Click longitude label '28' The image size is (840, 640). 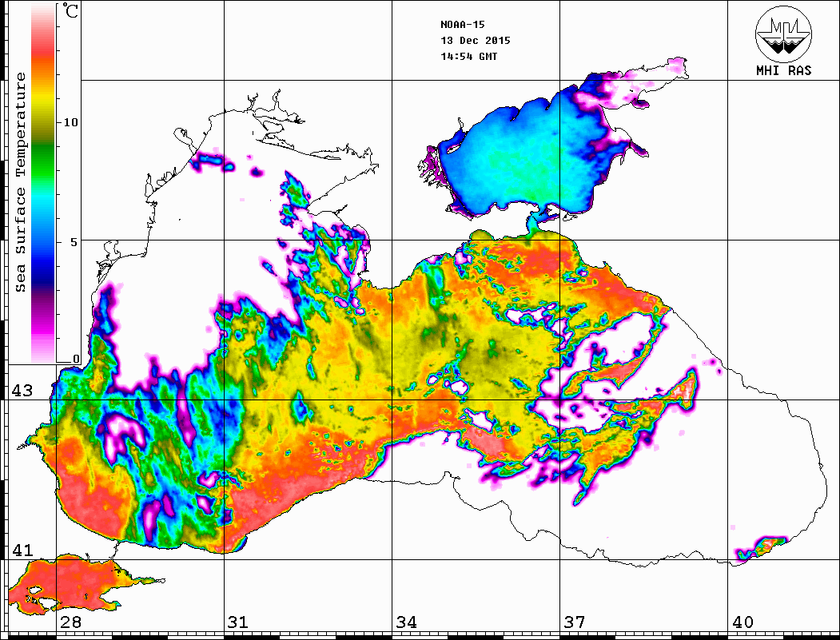[x=70, y=622]
